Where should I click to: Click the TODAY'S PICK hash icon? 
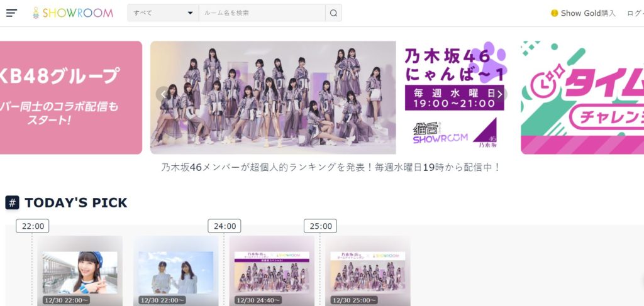click(x=13, y=202)
